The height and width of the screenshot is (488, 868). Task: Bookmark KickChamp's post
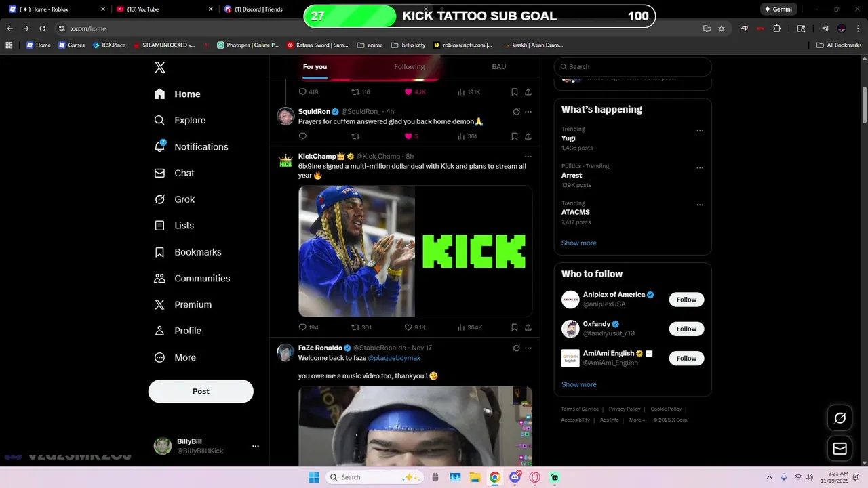[x=515, y=327]
